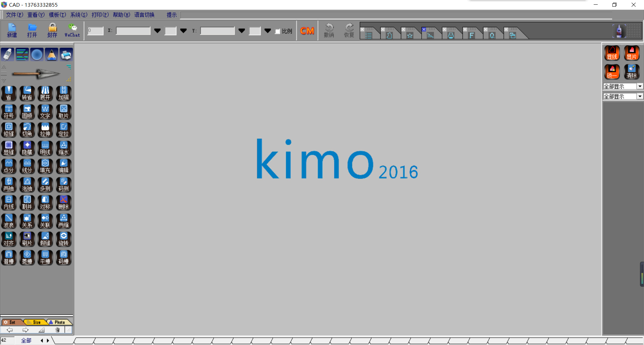Click the 新建 new file button
The height and width of the screenshot is (345, 644).
pos(12,30)
